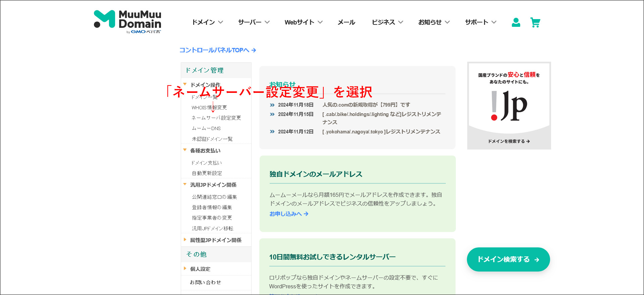The image size is (644, 295).
Task: Open WHOIS情報変更 in sidebar
Action: (209, 107)
